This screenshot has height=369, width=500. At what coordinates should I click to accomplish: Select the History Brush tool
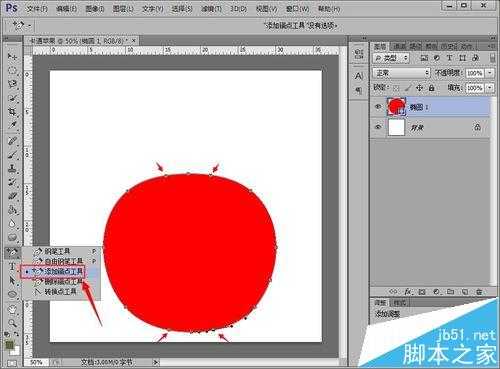pyautogui.click(x=12, y=182)
